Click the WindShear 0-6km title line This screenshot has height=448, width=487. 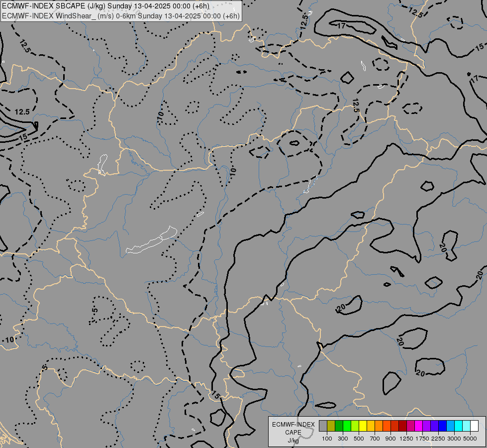(x=121, y=16)
